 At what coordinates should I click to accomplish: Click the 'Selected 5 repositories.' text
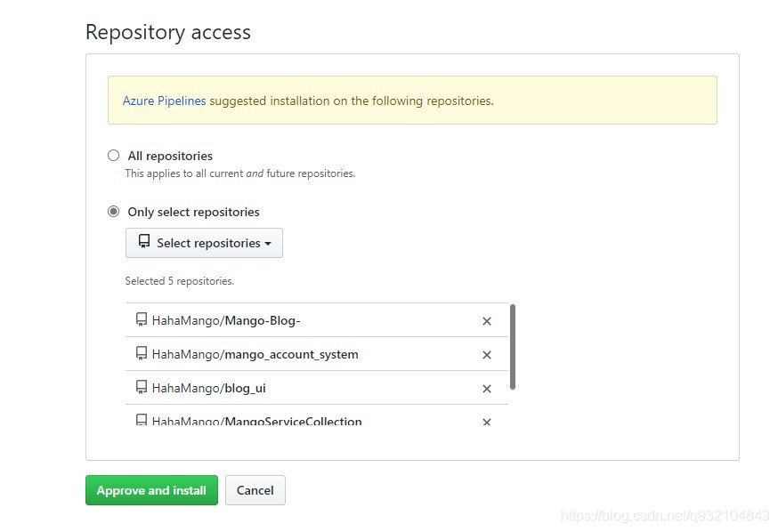tap(180, 281)
